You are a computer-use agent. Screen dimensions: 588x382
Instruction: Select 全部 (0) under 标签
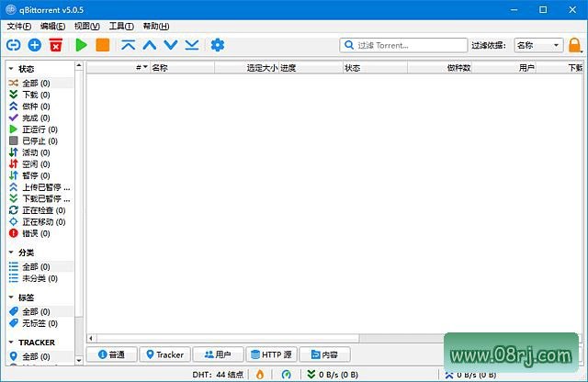coord(40,311)
